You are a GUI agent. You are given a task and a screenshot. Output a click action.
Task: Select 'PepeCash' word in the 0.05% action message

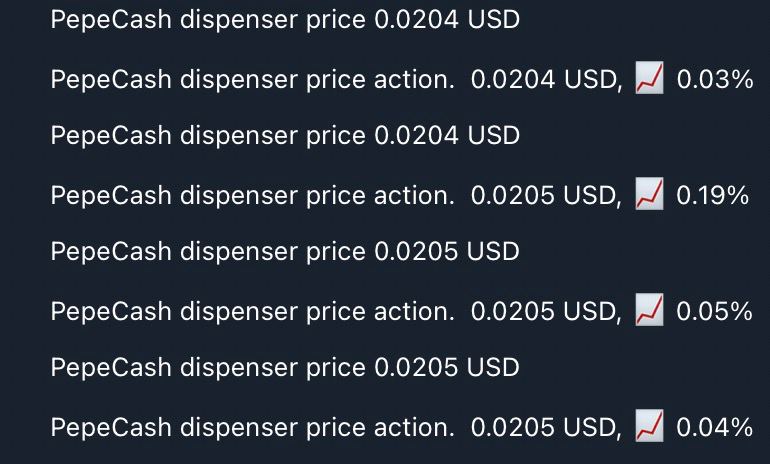click(111, 311)
